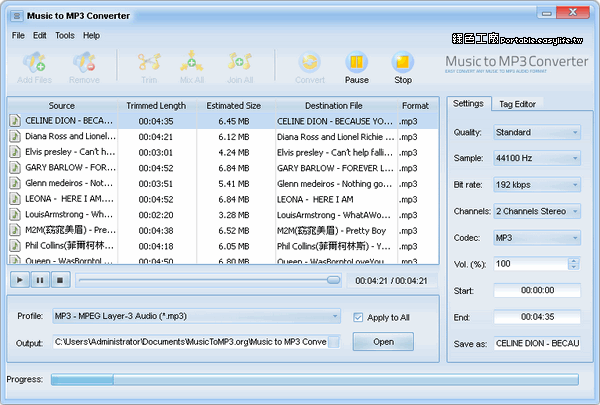Switch to the Tag Editor tab
The image size is (600, 405).
coord(518,104)
